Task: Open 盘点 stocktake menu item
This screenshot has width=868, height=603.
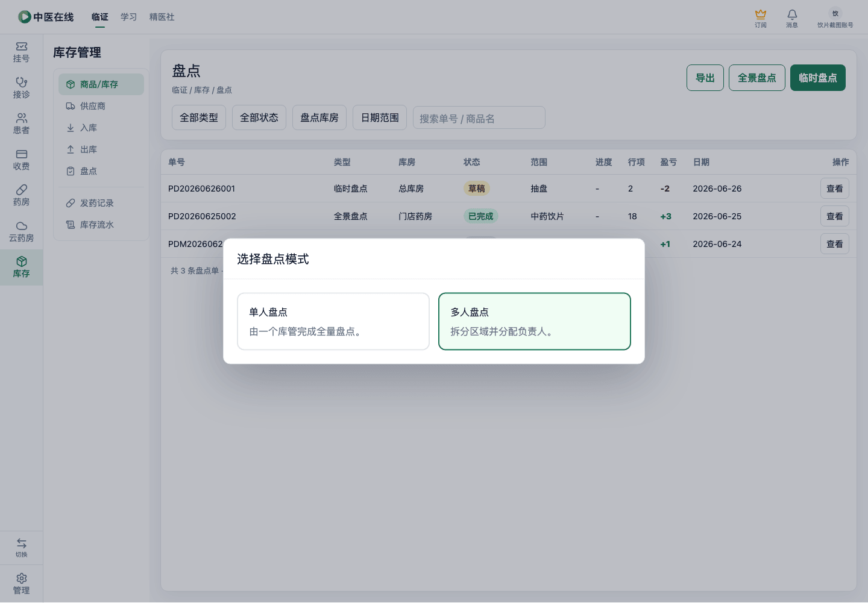Action: (101, 171)
